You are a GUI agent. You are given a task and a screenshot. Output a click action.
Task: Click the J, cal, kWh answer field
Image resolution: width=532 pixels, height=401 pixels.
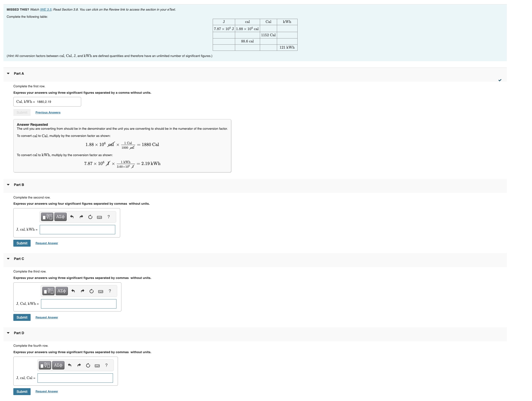[77, 230]
